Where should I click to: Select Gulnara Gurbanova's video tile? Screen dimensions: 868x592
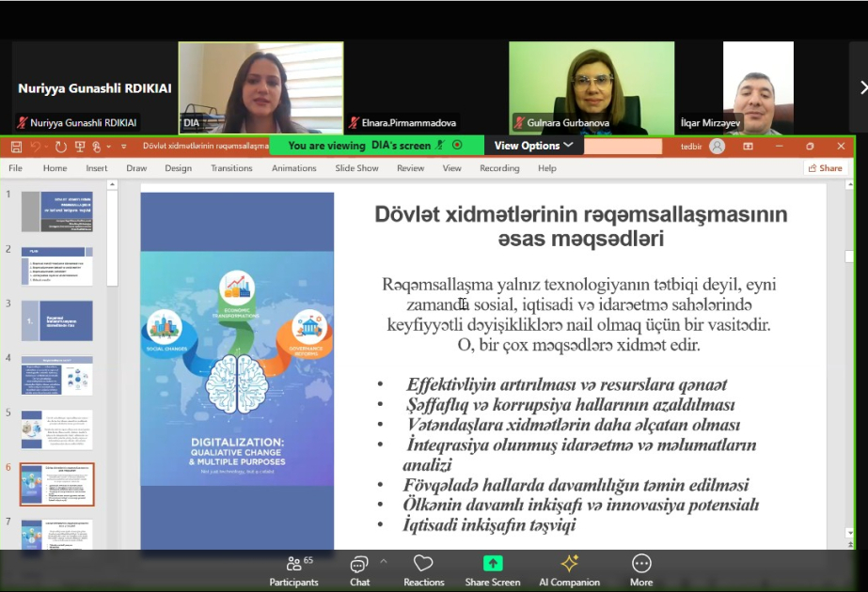pos(592,88)
